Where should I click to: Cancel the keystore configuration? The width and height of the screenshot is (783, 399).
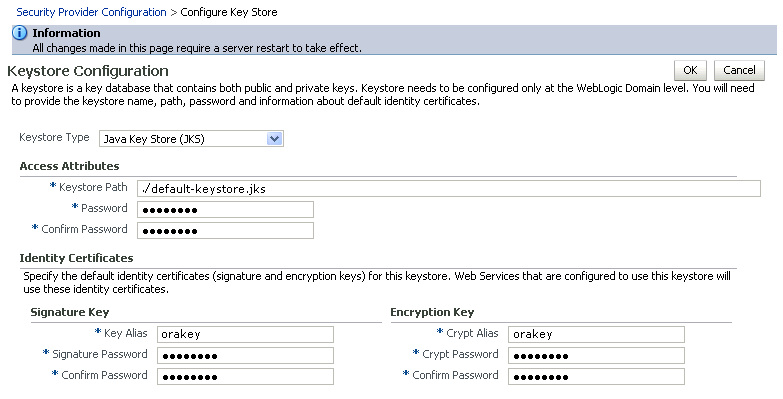[739, 70]
